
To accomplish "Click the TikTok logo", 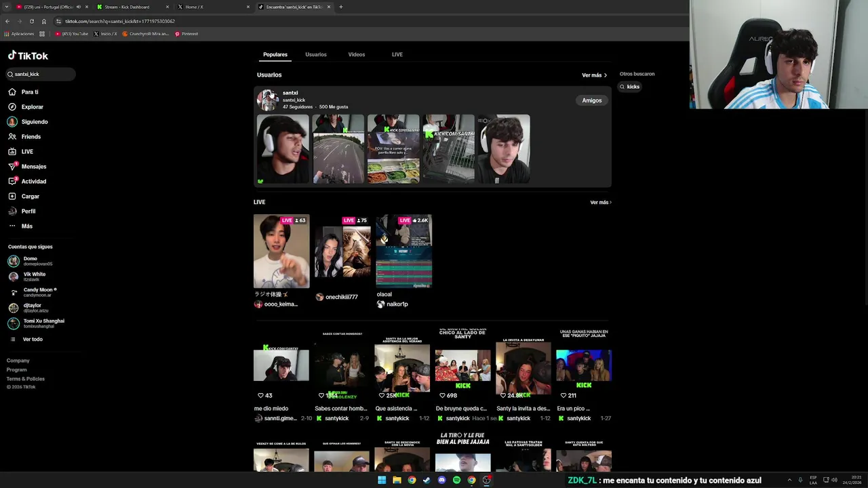I will 28,56.
